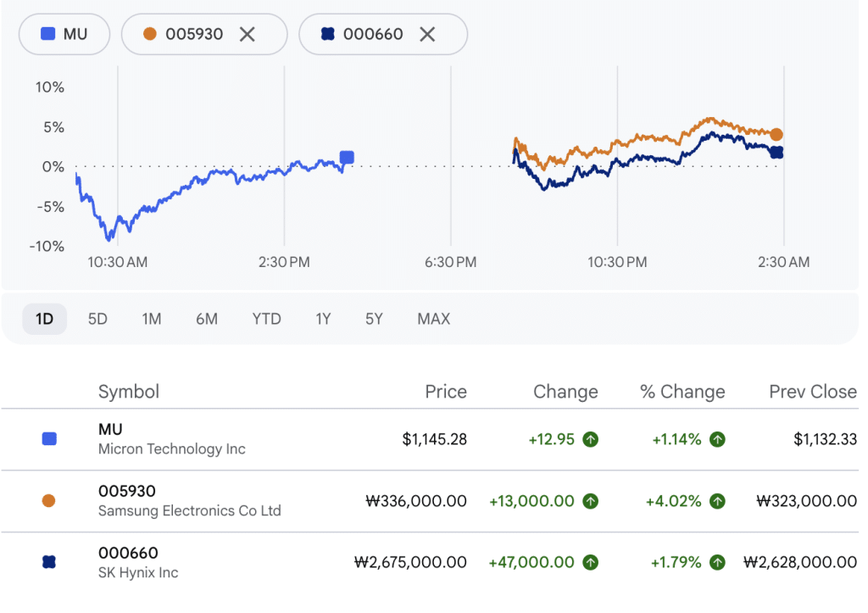Click up-arrow icon beside +1.14%
Image resolution: width=868 pixels, height=613 pixels.
(717, 440)
